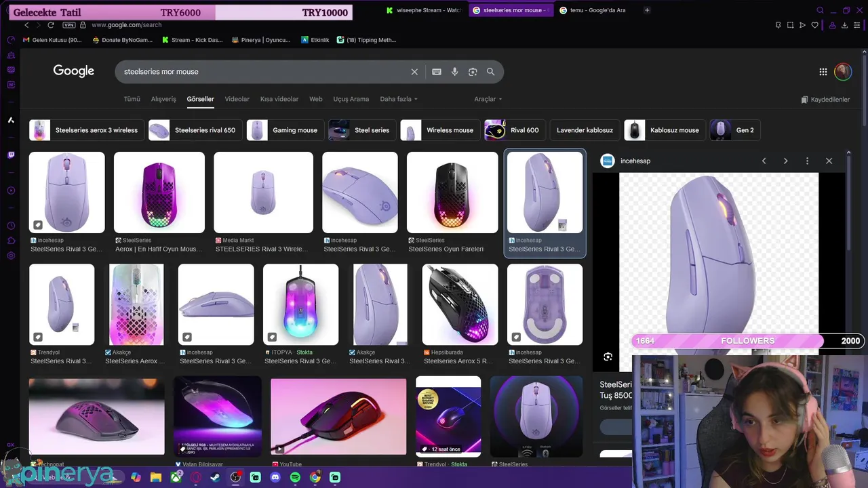Switch to the Tümü results tab
This screenshot has width=868, height=488.
[x=132, y=99]
